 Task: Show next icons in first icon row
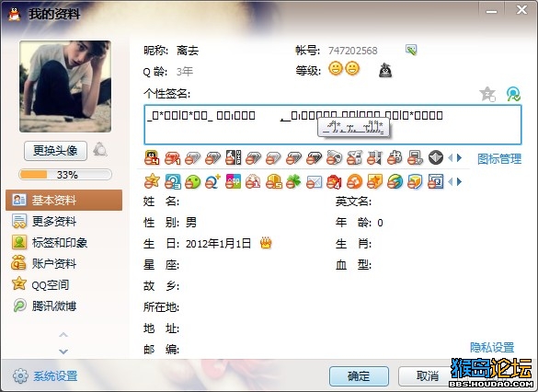pyautogui.click(x=460, y=158)
